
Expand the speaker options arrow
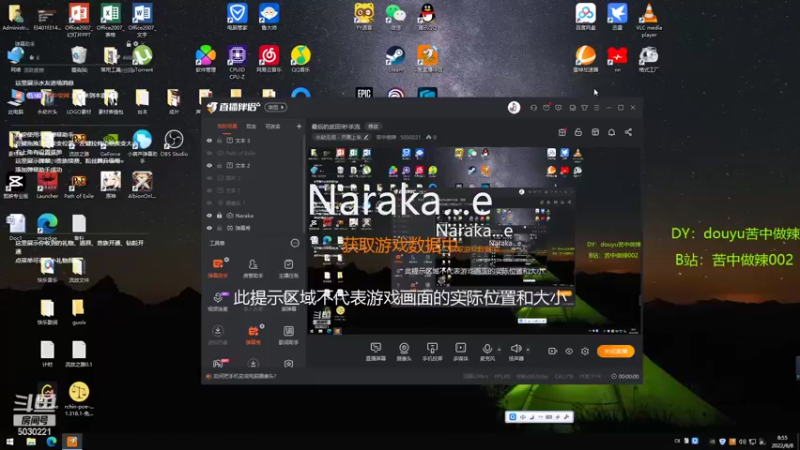click(528, 350)
